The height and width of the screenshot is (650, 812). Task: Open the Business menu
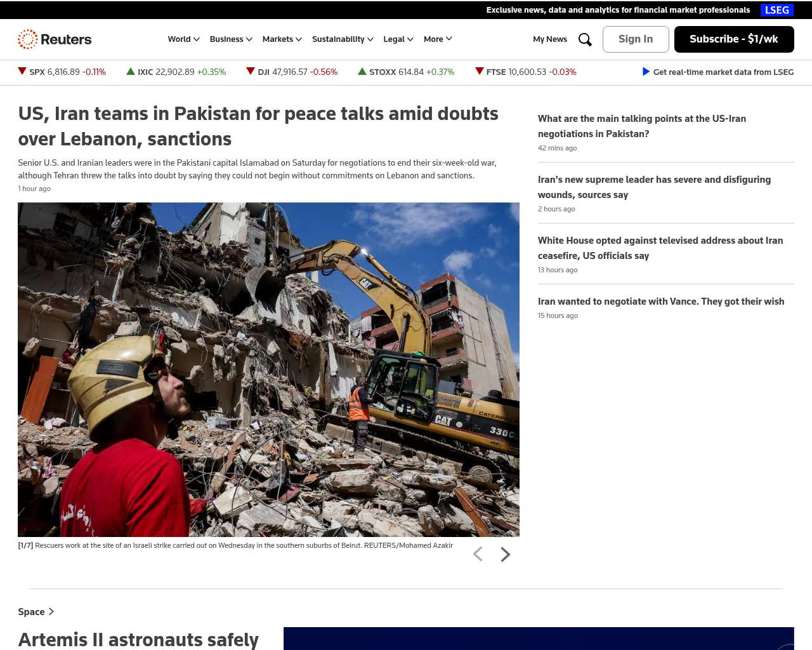point(231,39)
